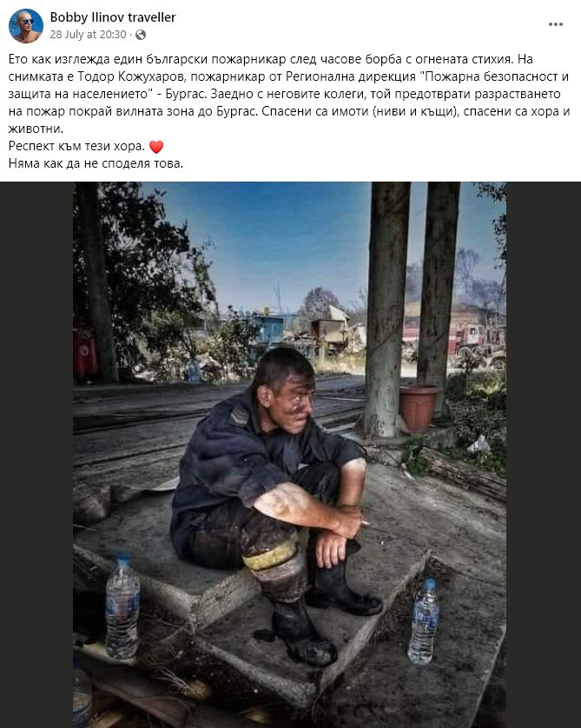The width and height of the screenshot is (581, 728).
Task: Click the post text starting with "Ето как"
Action: pyautogui.click(x=289, y=94)
